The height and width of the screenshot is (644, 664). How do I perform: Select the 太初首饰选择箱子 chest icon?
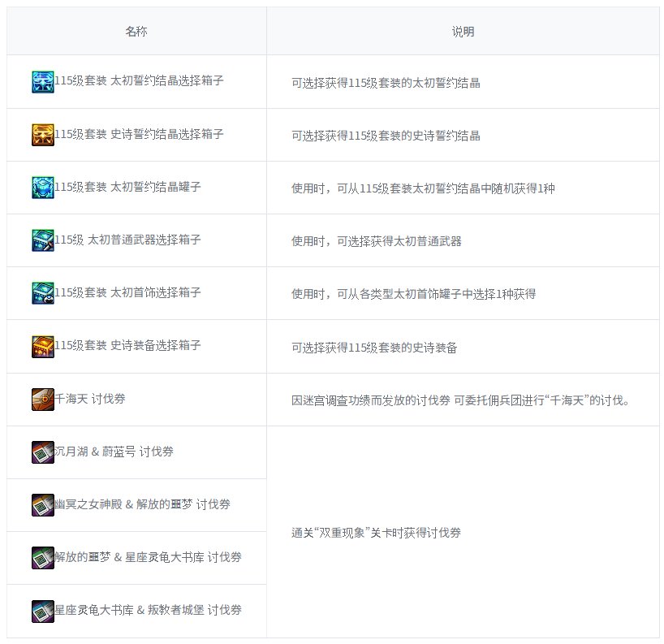pyautogui.click(x=43, y=293)
